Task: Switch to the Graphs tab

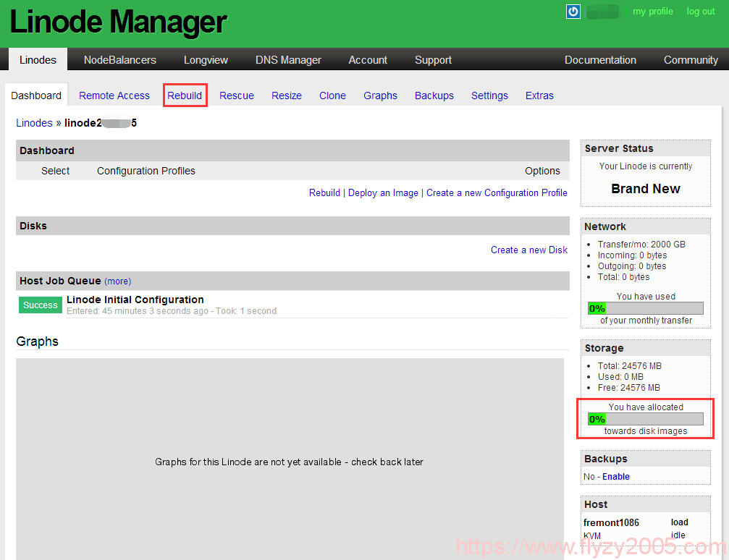Action: click(380, 96)
